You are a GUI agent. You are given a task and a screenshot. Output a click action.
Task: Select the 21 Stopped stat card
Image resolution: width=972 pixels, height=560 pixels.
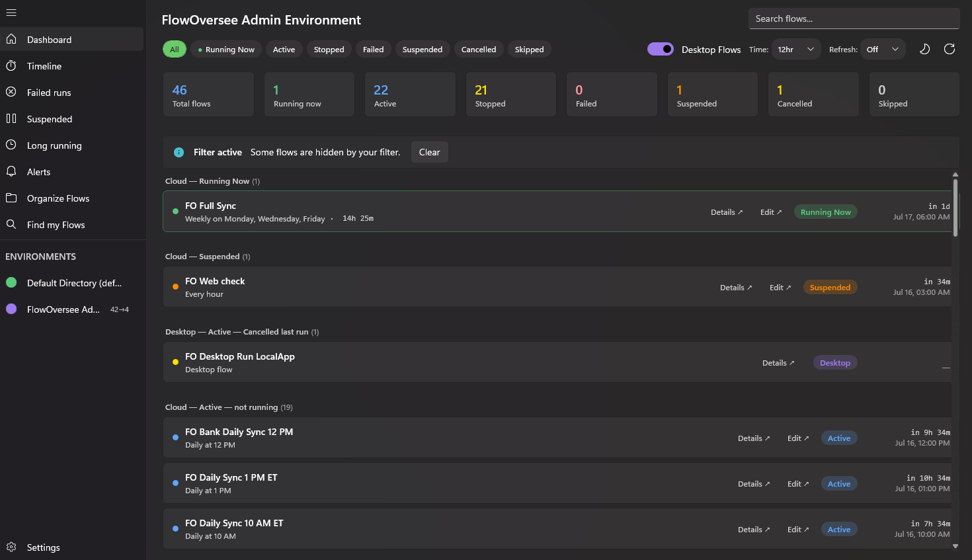[x=511, y=95]
